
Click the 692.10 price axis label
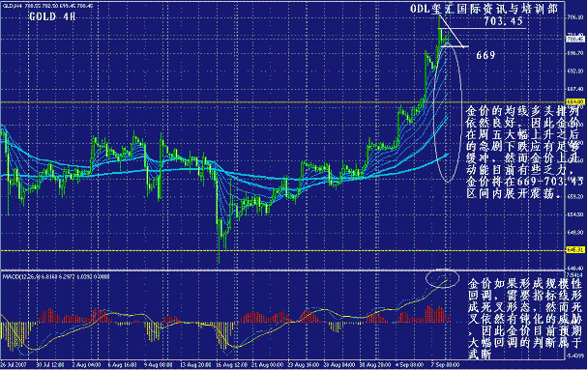(x=575, y=71)
